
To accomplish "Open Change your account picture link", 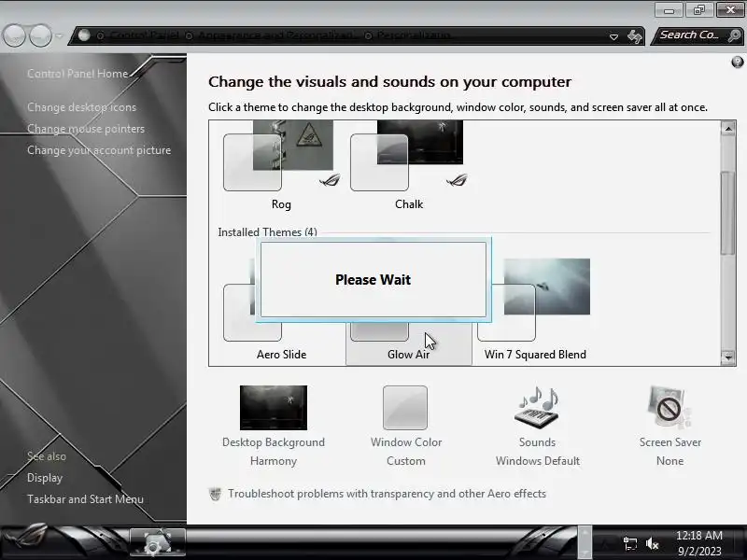I will coord(99,150).
